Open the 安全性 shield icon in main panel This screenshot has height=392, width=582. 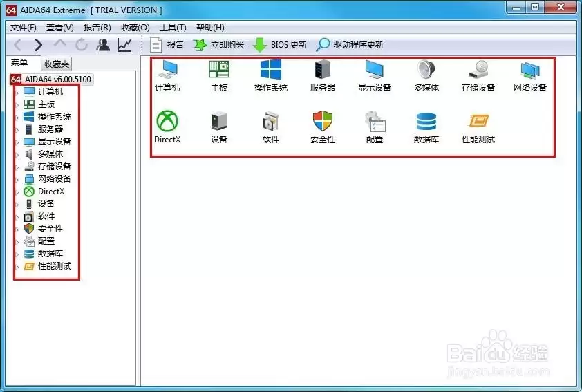click(x=323, y=127)
